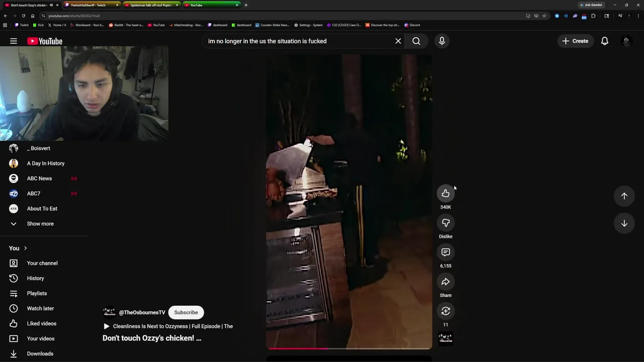
Task: Open the linked full episode video
Action: pos(168,326)
